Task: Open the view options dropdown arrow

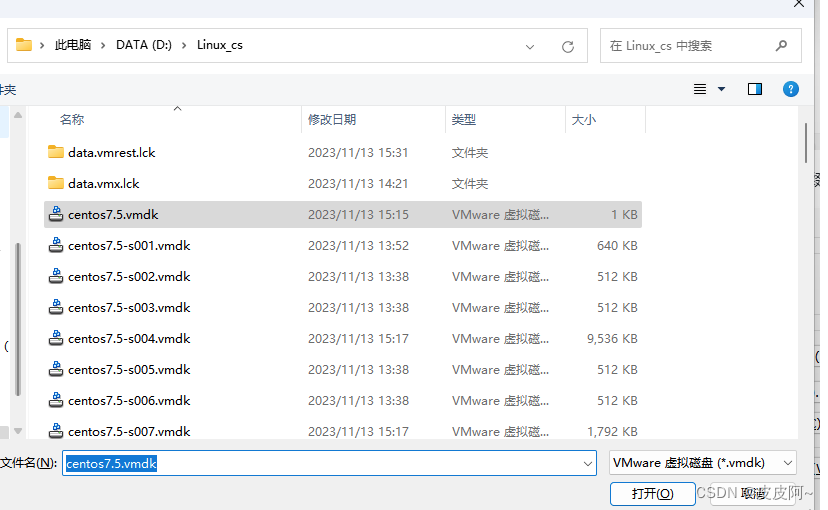Action: [721, 89]
